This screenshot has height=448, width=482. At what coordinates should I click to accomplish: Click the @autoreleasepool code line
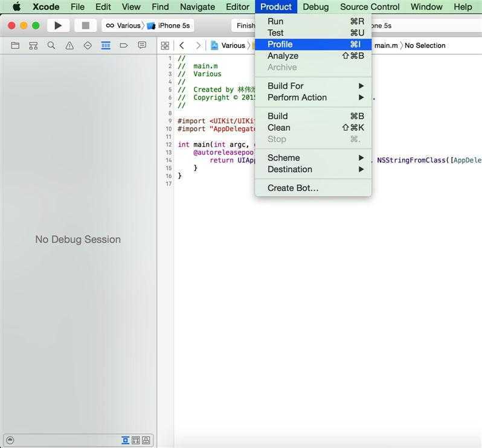click(x=223, y=152)
